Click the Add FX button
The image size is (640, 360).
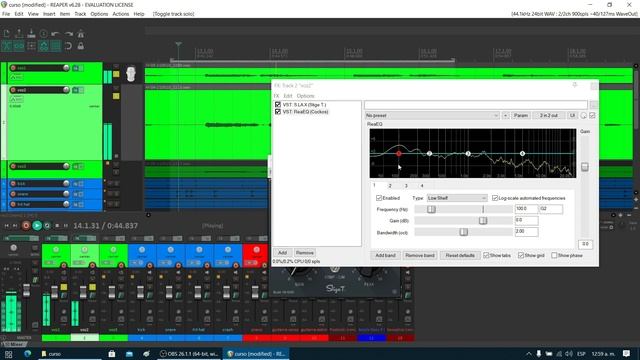(x=282, y=253)
